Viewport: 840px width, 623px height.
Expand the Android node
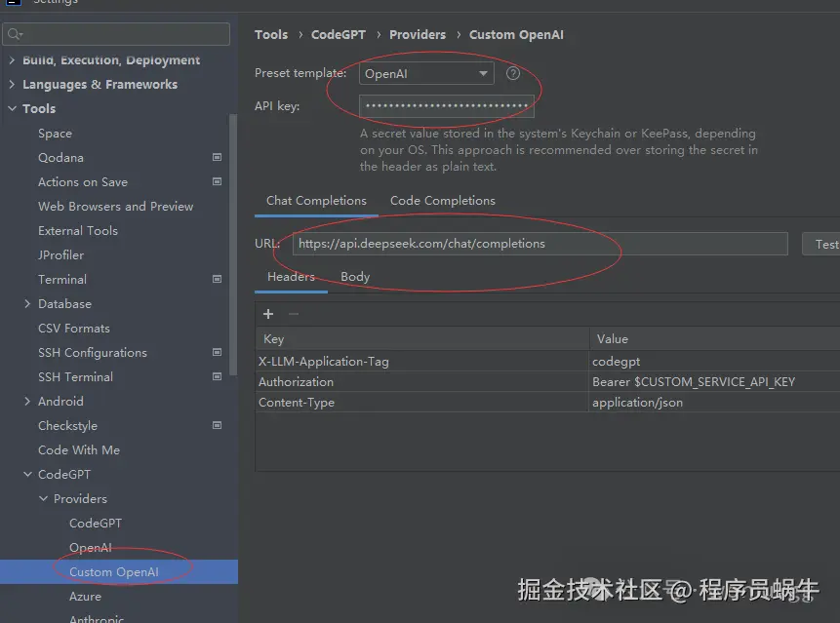(27, 401)
